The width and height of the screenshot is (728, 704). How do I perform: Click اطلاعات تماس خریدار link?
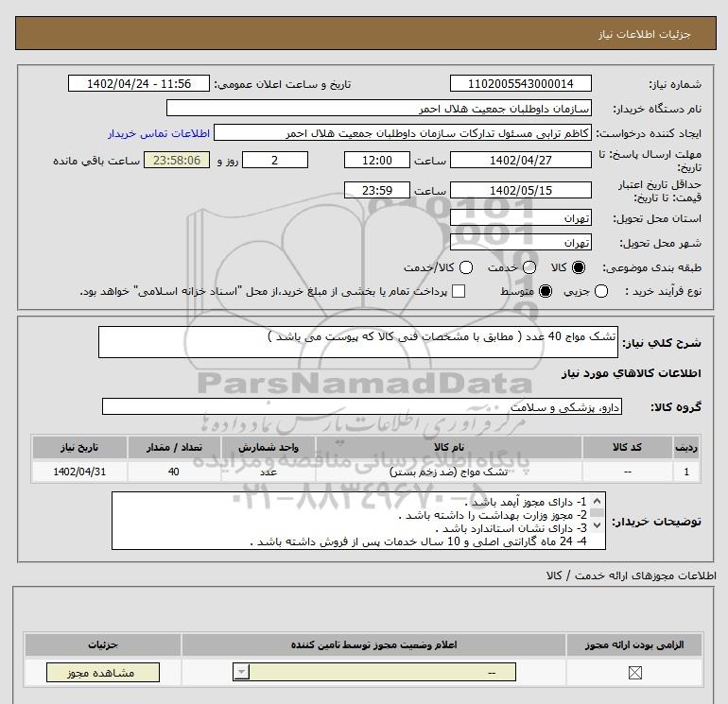click(159, 133)
